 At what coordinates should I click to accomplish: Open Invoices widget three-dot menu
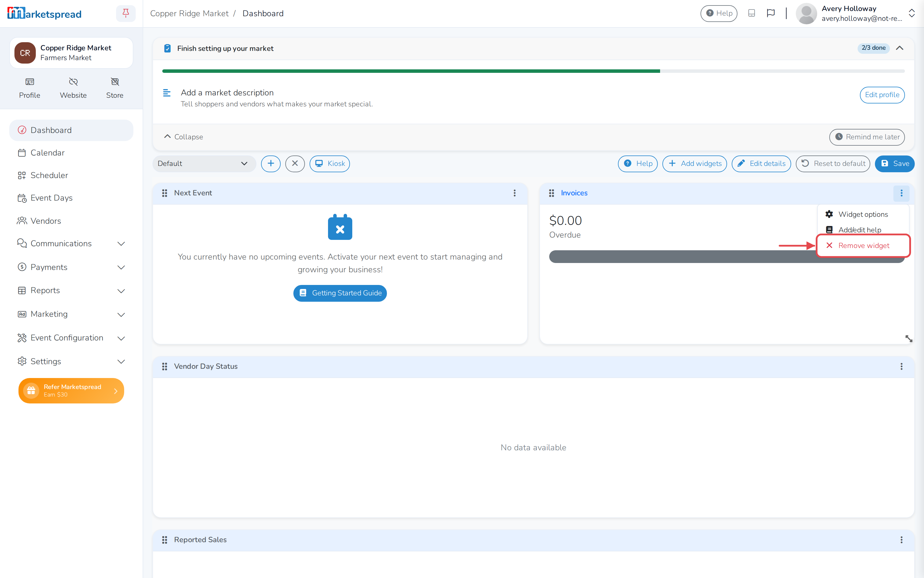tap(901, 193)
